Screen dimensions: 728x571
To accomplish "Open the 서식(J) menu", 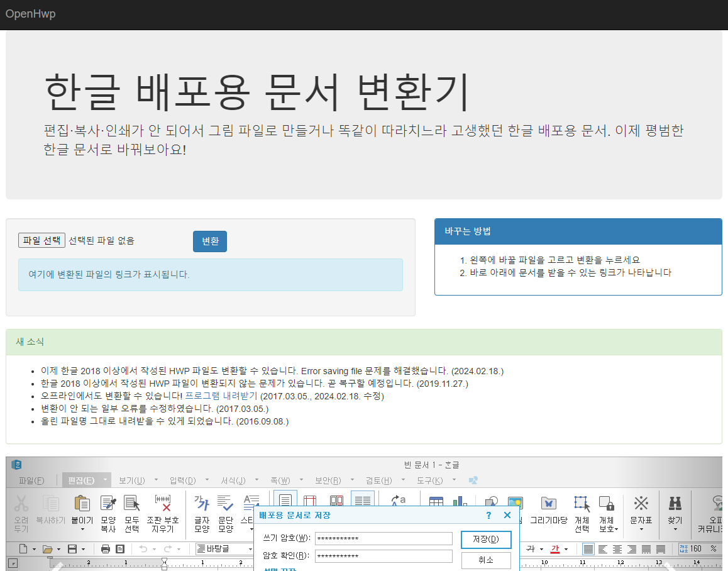I will pyautogui.click(x=233, y=480).
